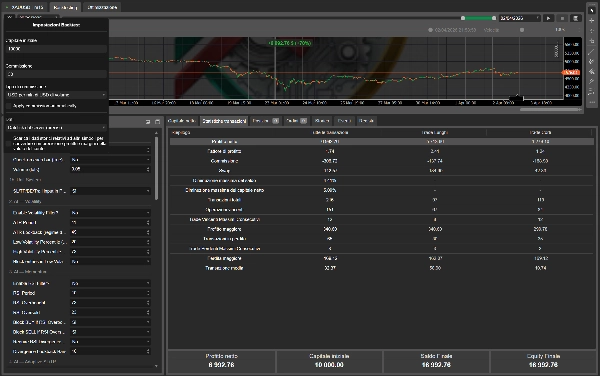Open the commission type 'USD per...' dropdown
This screenshot has height=376, width=600.
pyautogui.click(x=56, y=94)
